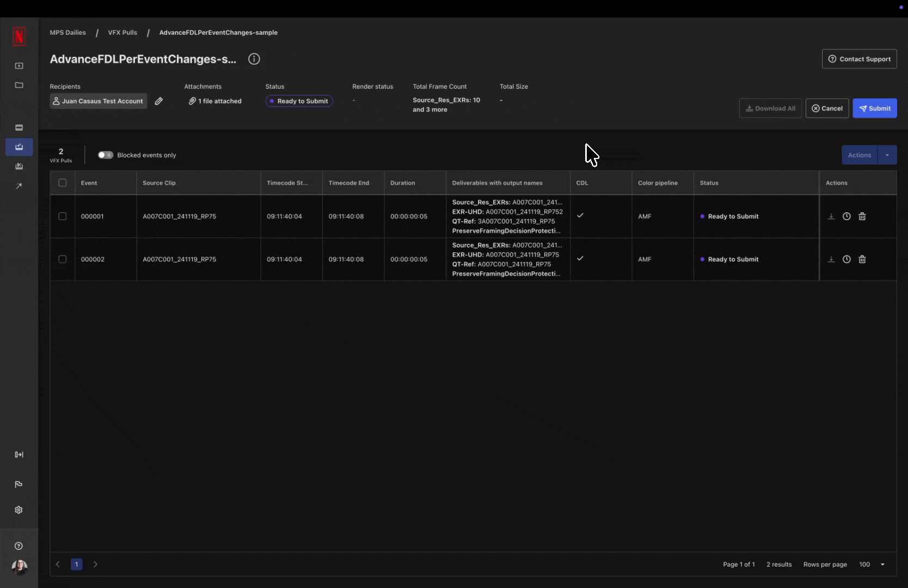This screenshot has width=908, height=588.
Task: Click AdvanceFDLPerEventChanges-sample breadcrumb
Action: pyautogui.click(x=218, y=33)
